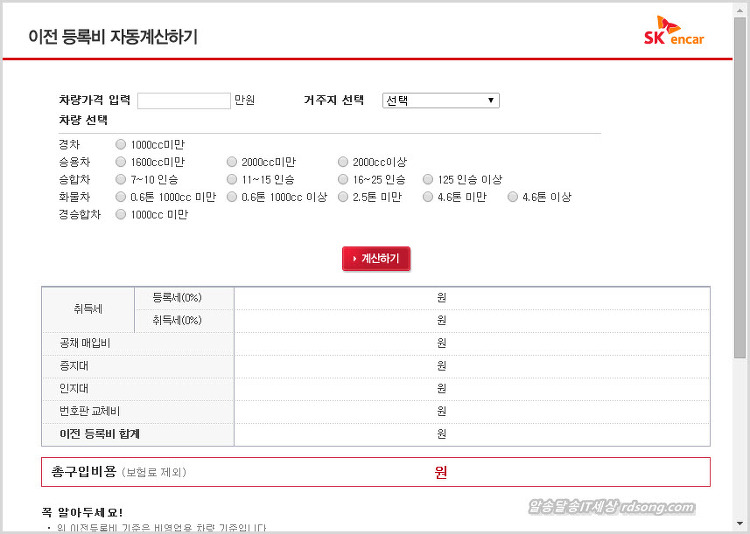Choose 승용차 1600cc미만 radio button

[x=121, y=162]
